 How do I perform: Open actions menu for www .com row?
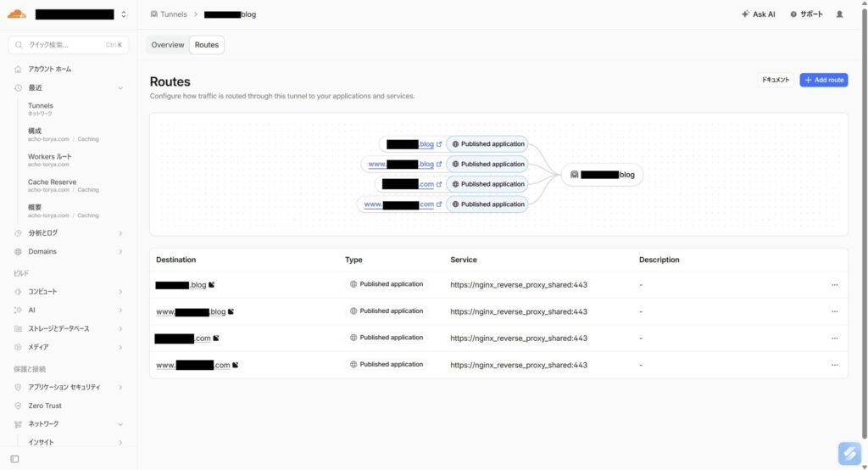(835, 366)
